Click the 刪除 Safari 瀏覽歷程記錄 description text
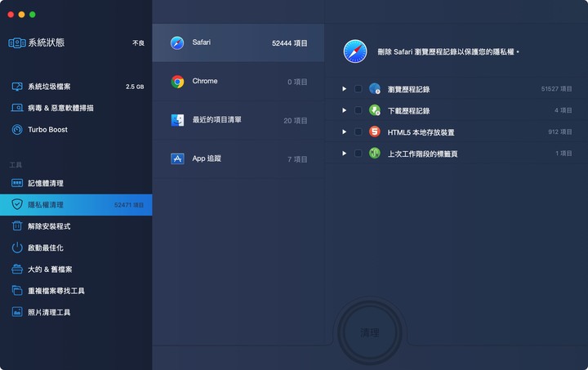The height and width of the screenshot is (370, 588). click(448, 51)
